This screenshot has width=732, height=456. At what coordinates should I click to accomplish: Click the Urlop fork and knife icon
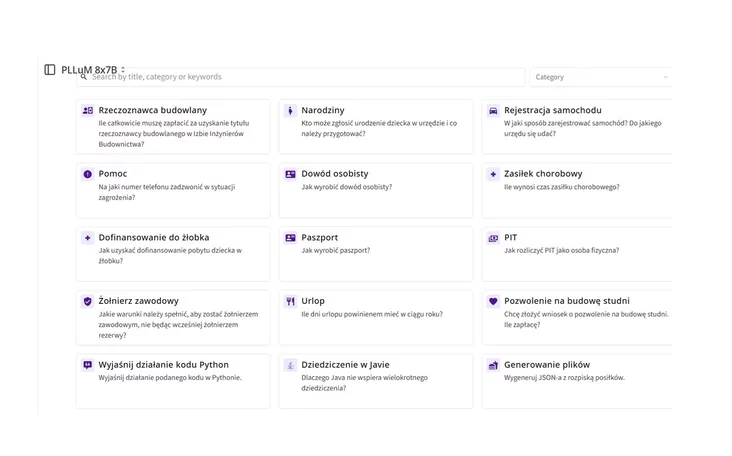point(290,301)
